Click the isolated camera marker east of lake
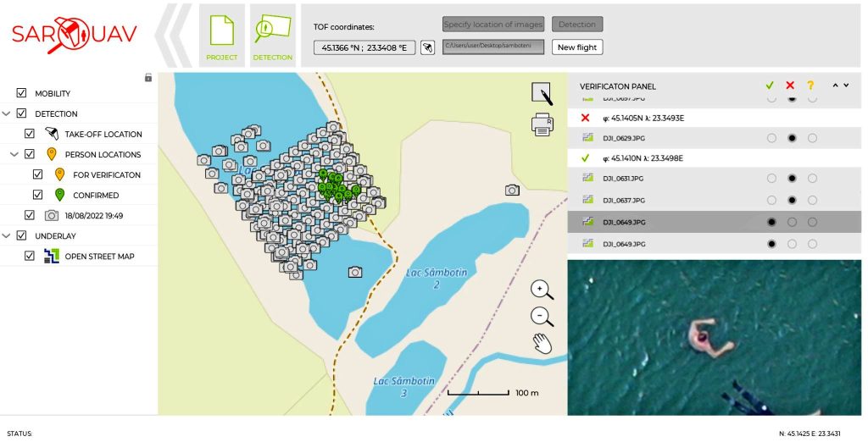The width and height of the screenshot is (868, 442). (x=512, y=191)
